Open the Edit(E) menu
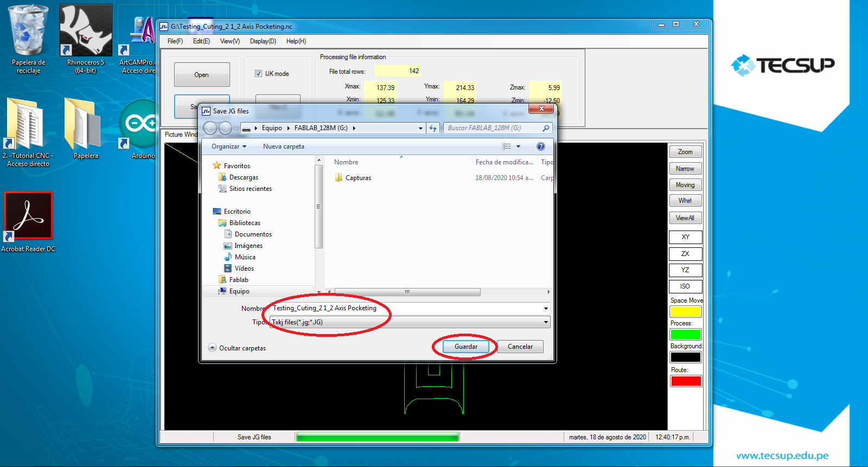Image resolution: width=868 pixels, height=467 pixels. pos(201,41)
